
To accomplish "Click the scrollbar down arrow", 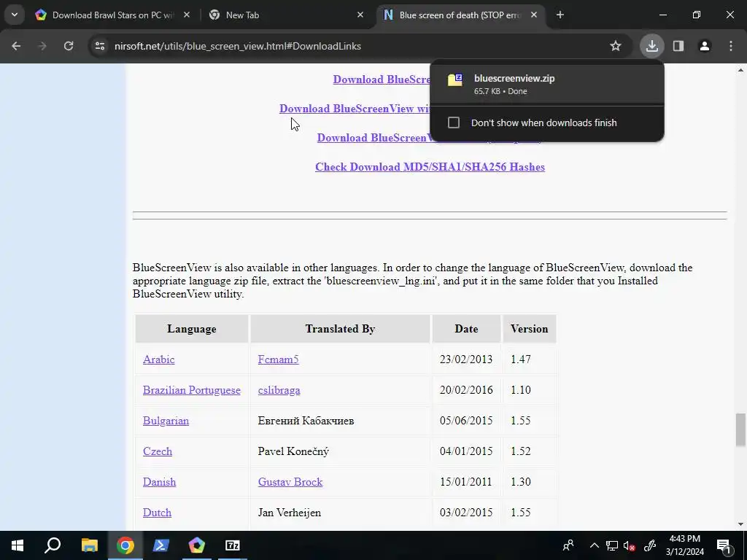I will (740, 525).
